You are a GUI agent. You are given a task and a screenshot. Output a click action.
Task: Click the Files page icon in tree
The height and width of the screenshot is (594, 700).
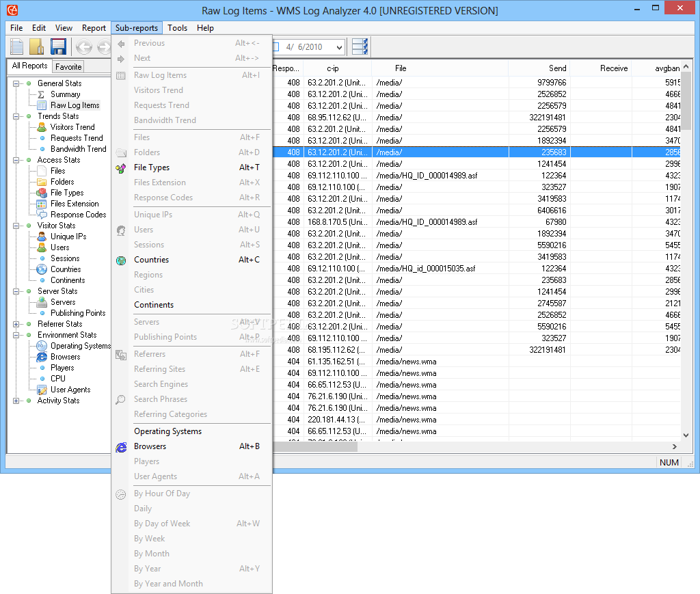pos(42,171)
